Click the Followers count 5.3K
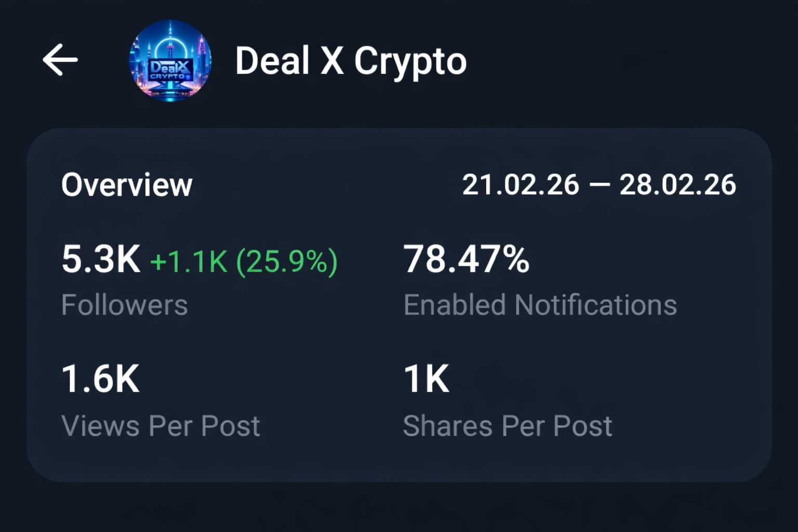This screenshot has width=798, height=532. pos(100,260)
